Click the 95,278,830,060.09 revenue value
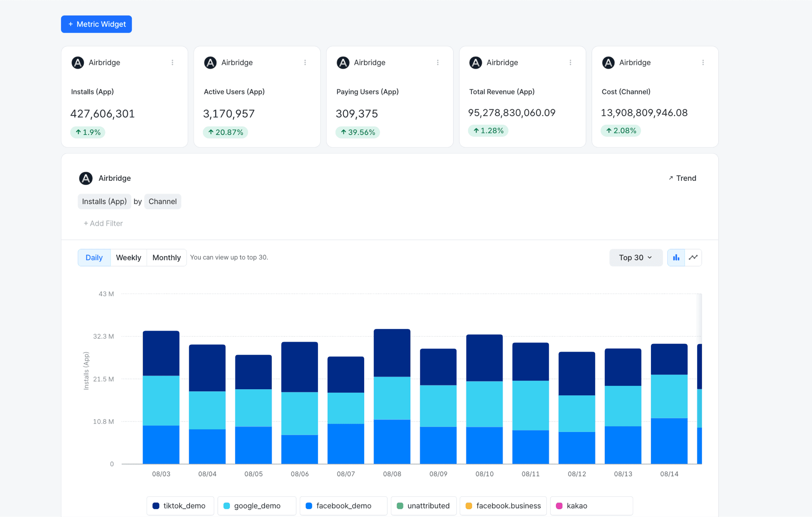Screen dimensions: 812x517 click(512, 113)
